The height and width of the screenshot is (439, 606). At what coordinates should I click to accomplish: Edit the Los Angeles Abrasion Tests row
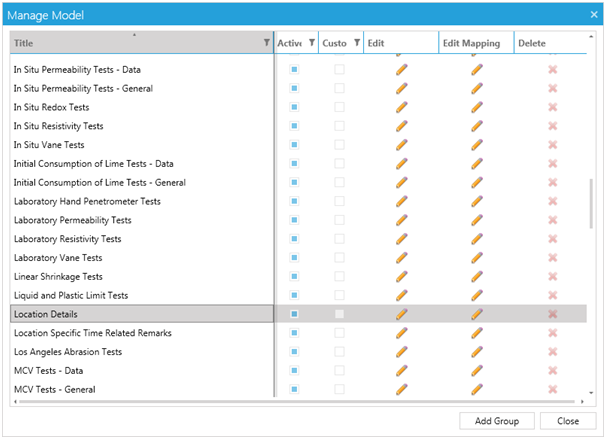[402, 351]
